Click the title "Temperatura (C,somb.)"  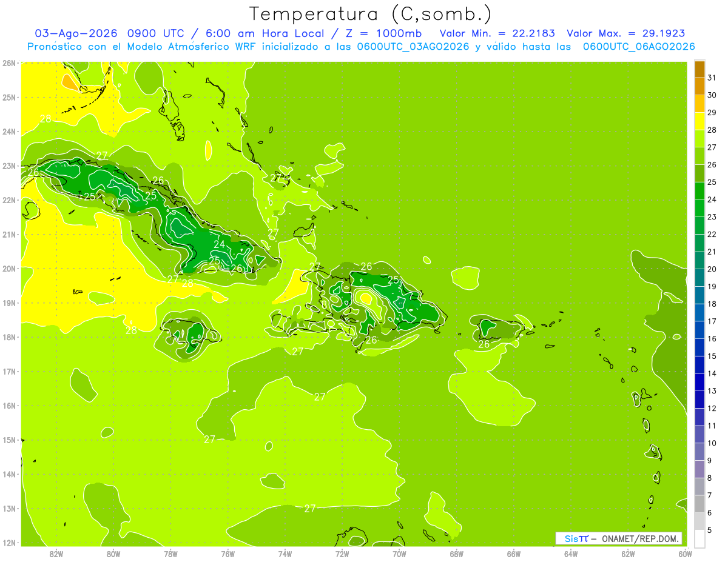click(371, 15)
